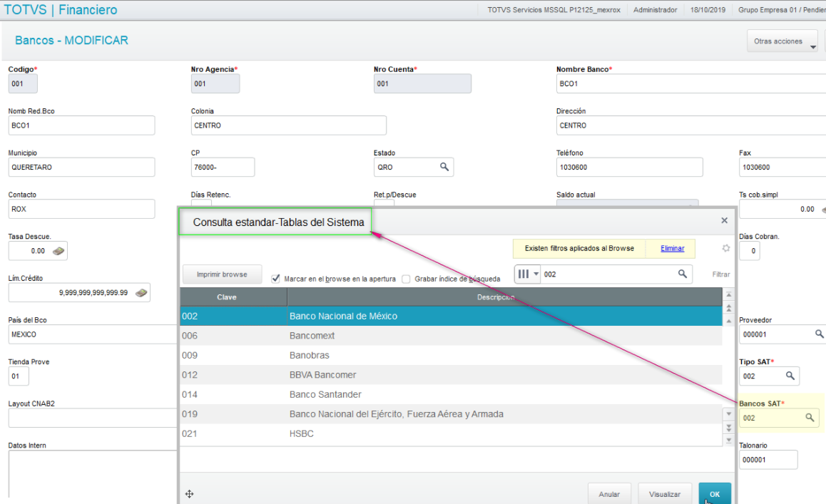The image size is (826, 504).
Task: Select row 021 HSBC
Action: pos(451,433)
